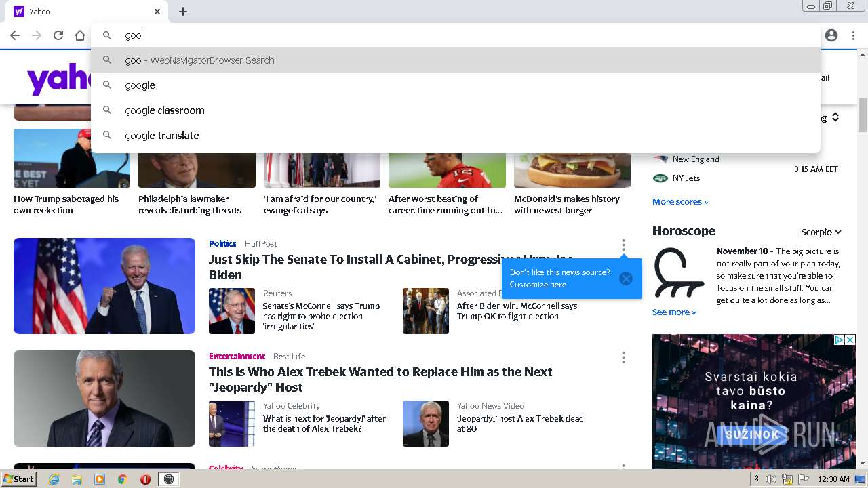The height and width of the screenshot is (488, 868).
Task: Click the 'Customize here' tooltip text
Action: coord(538,285)
